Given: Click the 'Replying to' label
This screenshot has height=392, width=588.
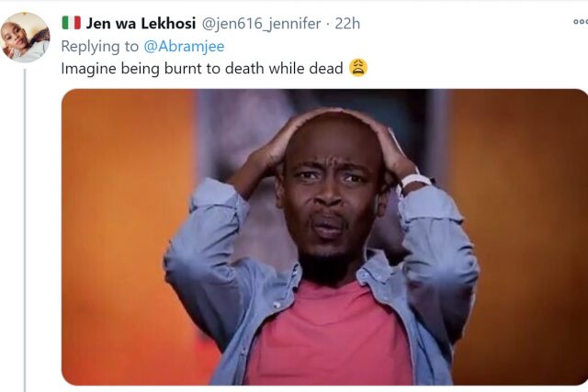Looking at the screenshot, I should pos(100,47).
